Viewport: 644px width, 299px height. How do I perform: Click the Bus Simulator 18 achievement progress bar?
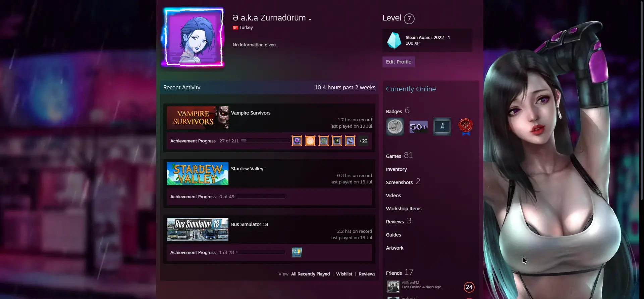click(261, 252)
